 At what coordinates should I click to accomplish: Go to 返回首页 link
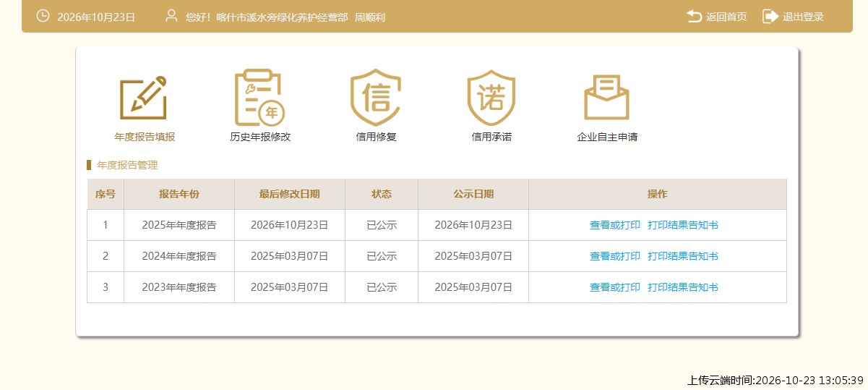click(x=726, y=17)
